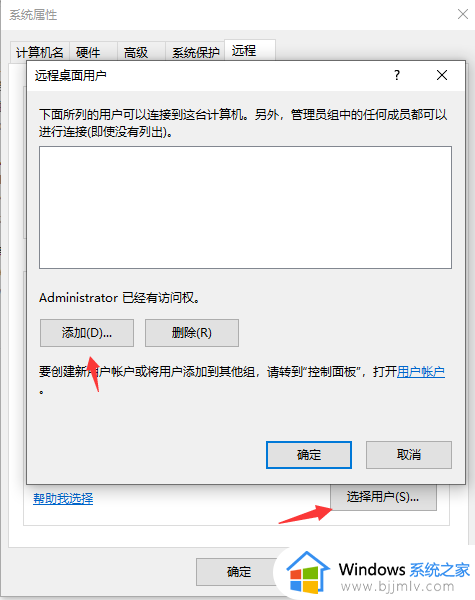
Task: Click the 远程桌面用户 dialog title text
Action: pyautogui.click(x=70, y=75)
